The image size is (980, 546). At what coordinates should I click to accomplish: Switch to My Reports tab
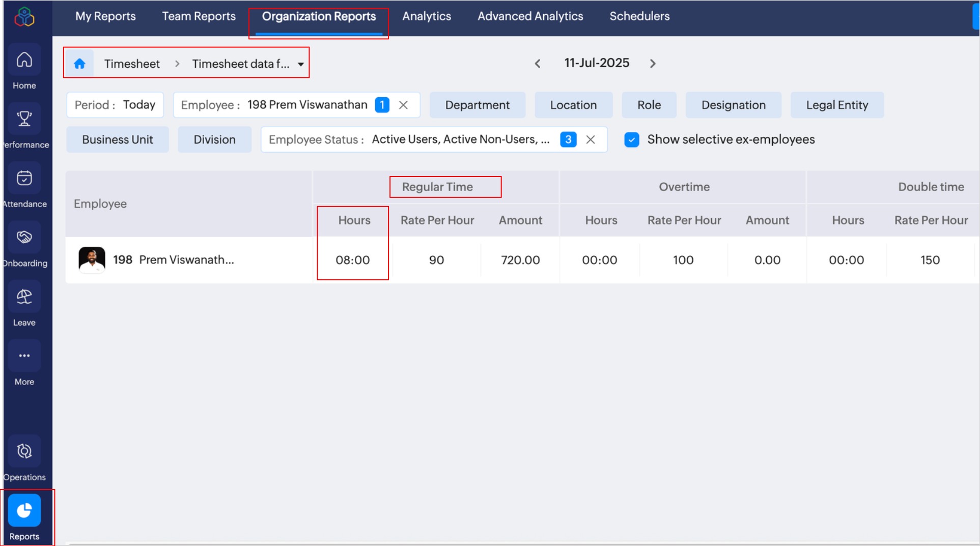click(105, 16)
